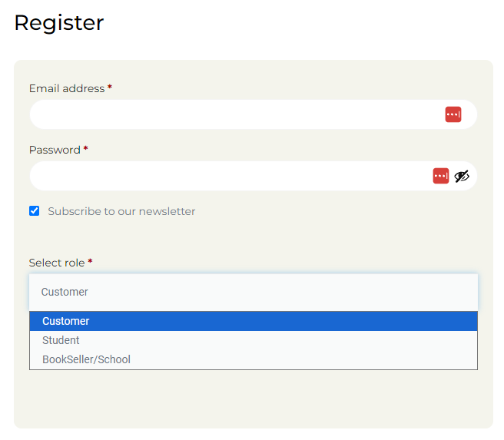Click the required asterisk beside Email address
The width and height of the screenshot is (504, 440).
[x=110, y=87]
